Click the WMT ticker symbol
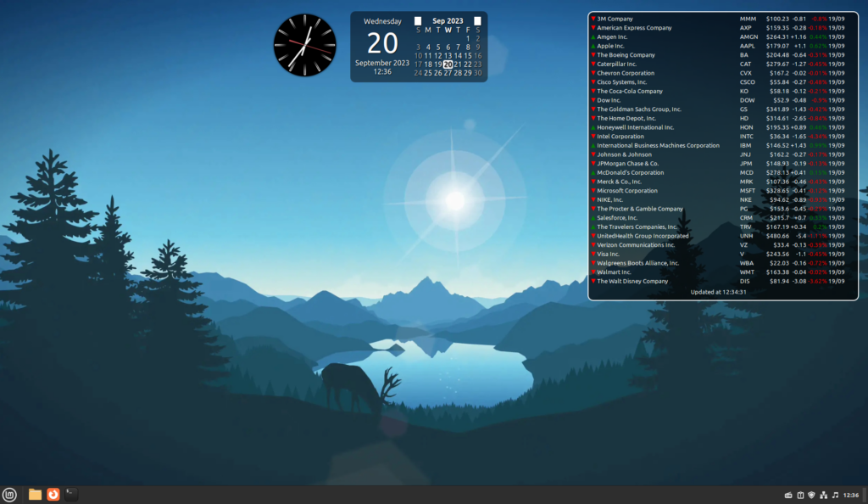 (x=747, y=272)
